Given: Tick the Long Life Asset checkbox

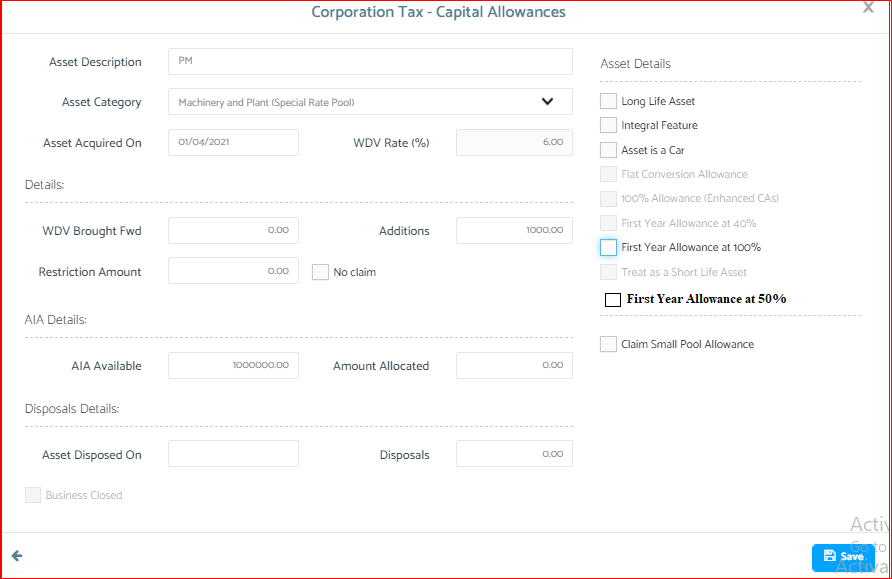Looking at the screenshot, I should 608,101.
